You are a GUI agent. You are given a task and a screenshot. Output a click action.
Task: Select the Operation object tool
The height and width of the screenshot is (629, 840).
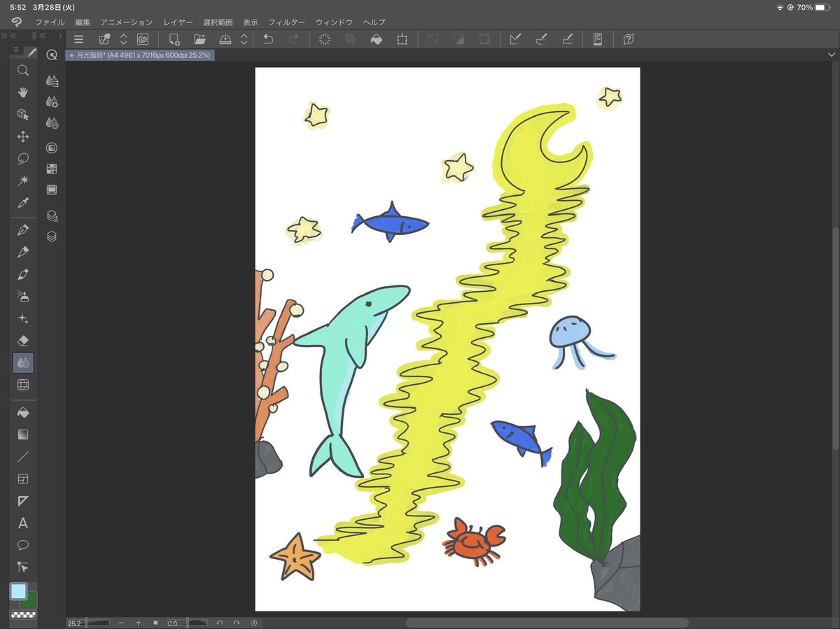(23, 115)
